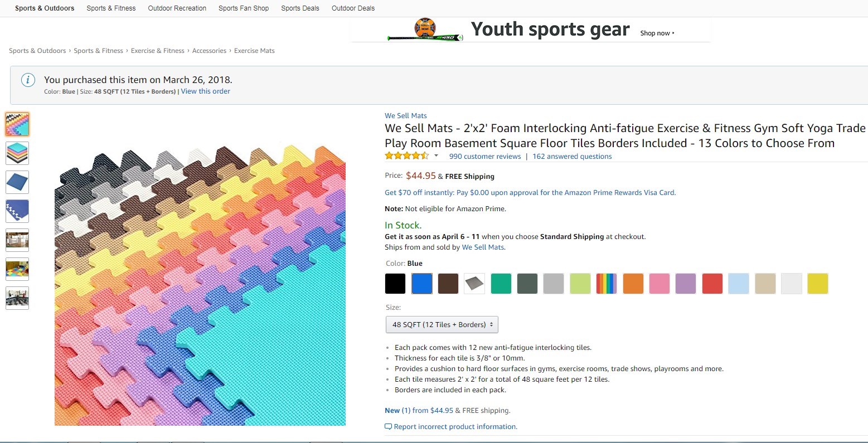868x443 pixels.
Task: Choose the rainbow multicolor swatch
Action: click(x=607, y=284)
